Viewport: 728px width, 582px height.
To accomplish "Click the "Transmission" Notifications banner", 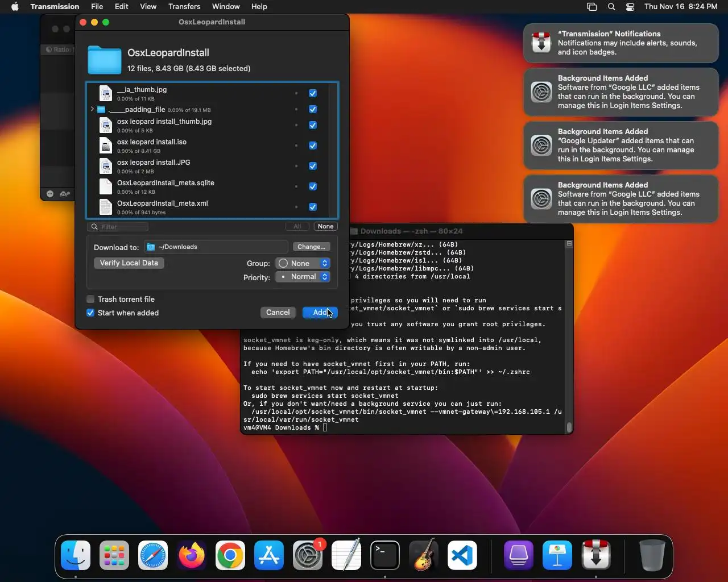I will pos(621,43).
